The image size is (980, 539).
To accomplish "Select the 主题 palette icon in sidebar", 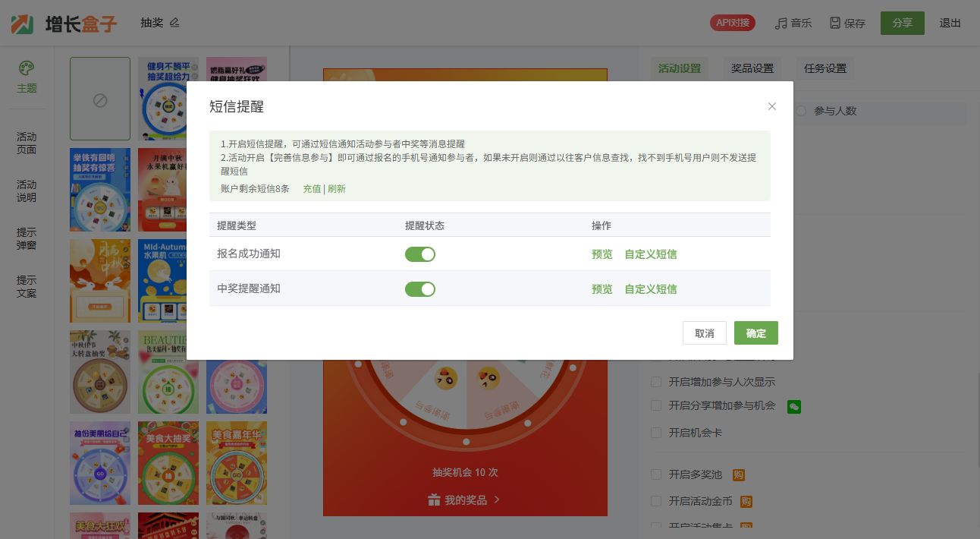I will (x=27, y=68).
